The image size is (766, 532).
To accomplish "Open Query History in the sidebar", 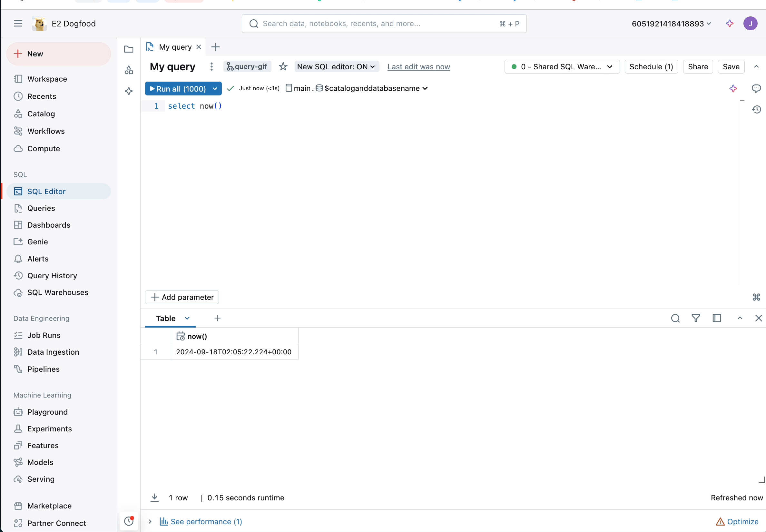I will click(52, 276).
